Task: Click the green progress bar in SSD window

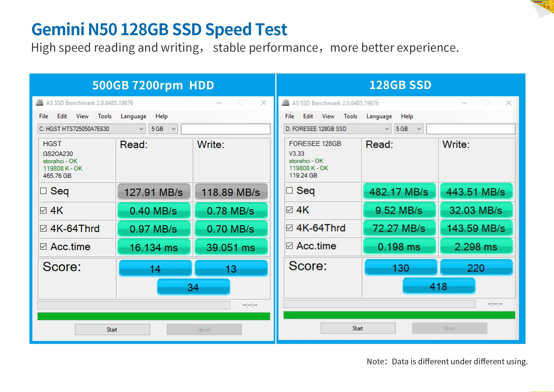Action: [399, 315]
